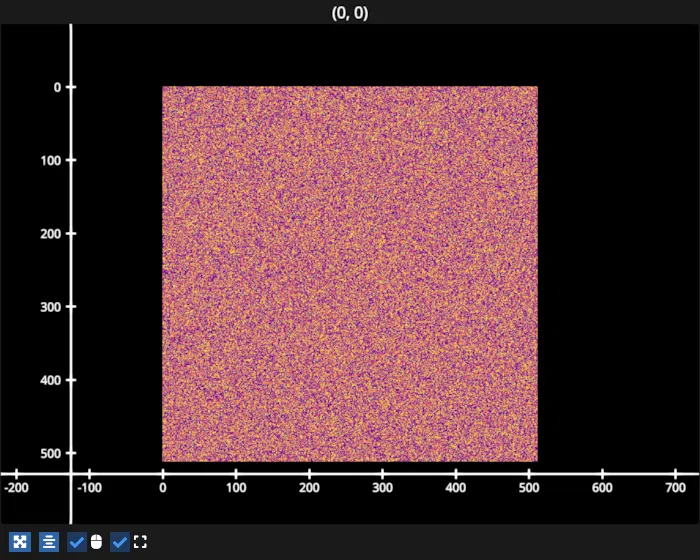The image size is (700, 560).
Task: Click the y-axis tick label 0
Action: coord(58,87)
